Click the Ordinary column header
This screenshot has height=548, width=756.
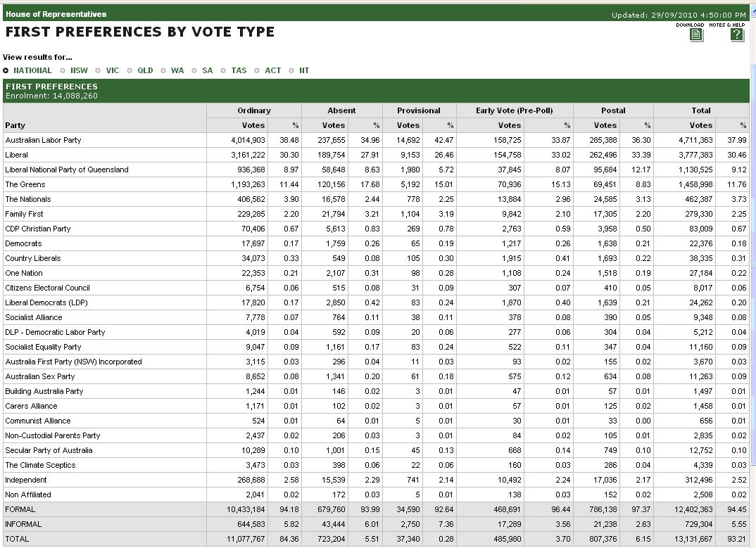[254, 110]
